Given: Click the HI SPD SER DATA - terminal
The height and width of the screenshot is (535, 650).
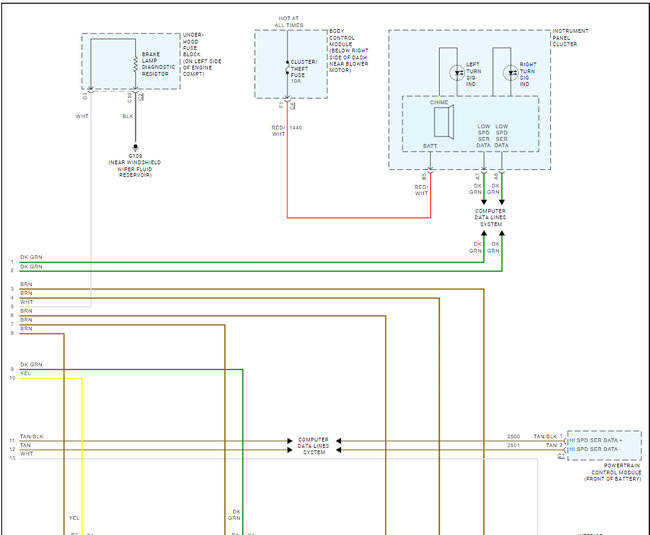Looking at the screenshot, I should click(x=594, y=449).
